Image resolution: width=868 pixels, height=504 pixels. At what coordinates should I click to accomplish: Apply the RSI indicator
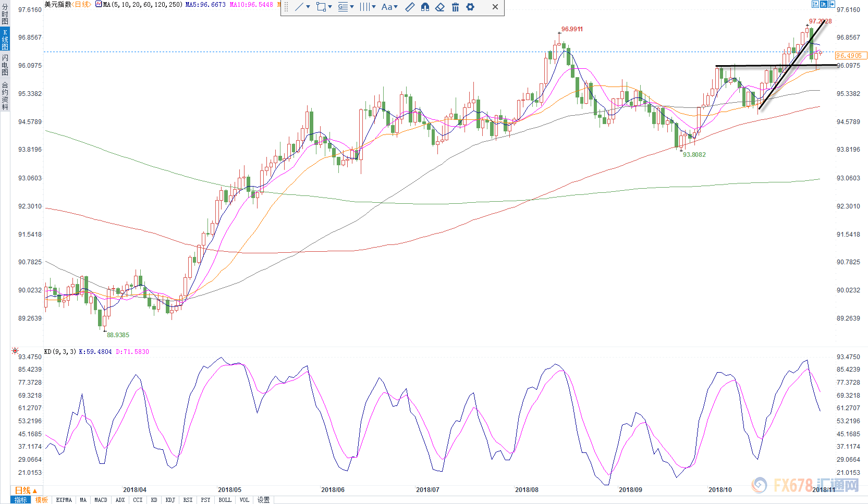click(188, 500)
